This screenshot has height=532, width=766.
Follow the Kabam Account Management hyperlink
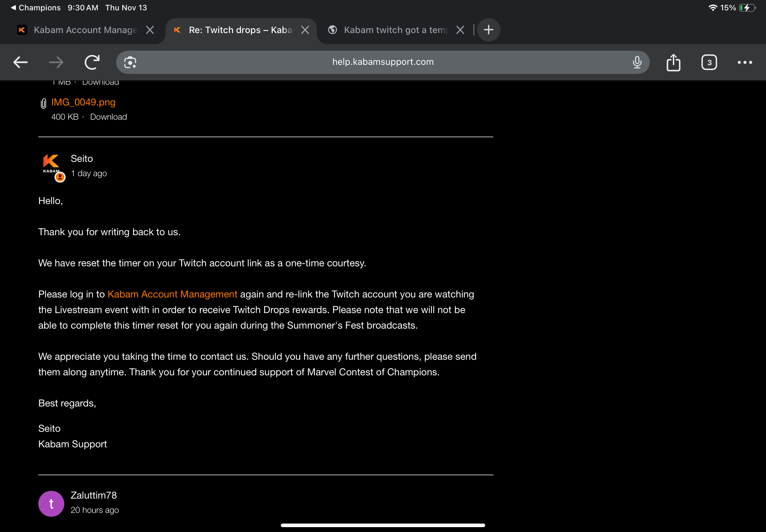[172, 294]
